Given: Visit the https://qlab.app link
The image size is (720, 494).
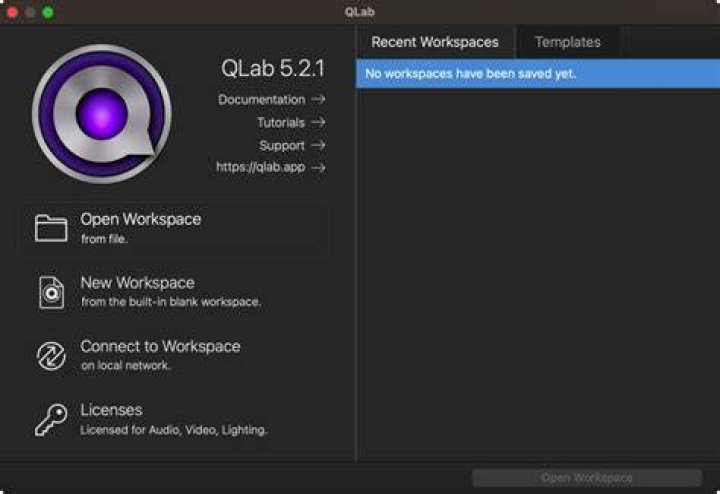Looking at the screenshot, I should click(x=261, y=167).
